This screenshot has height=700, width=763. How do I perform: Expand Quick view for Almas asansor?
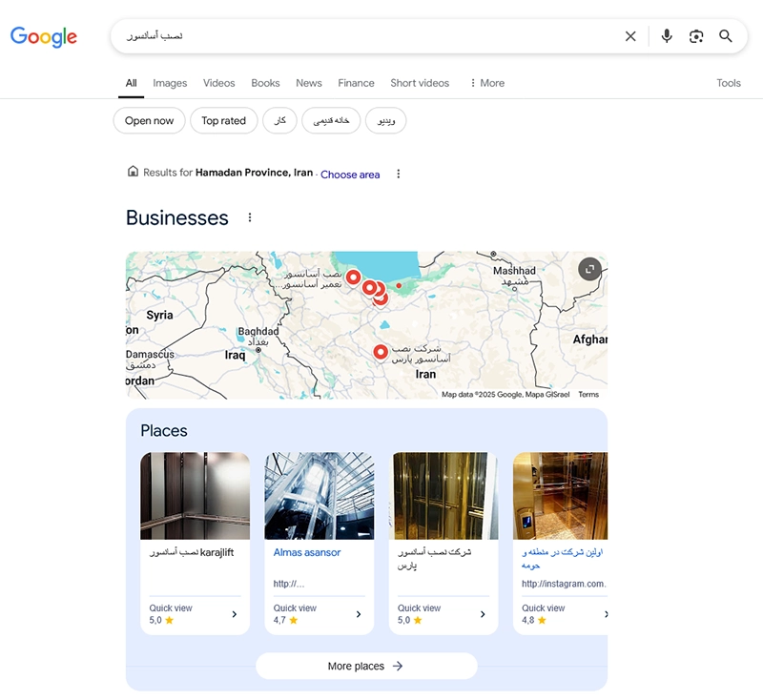(320, 614)
